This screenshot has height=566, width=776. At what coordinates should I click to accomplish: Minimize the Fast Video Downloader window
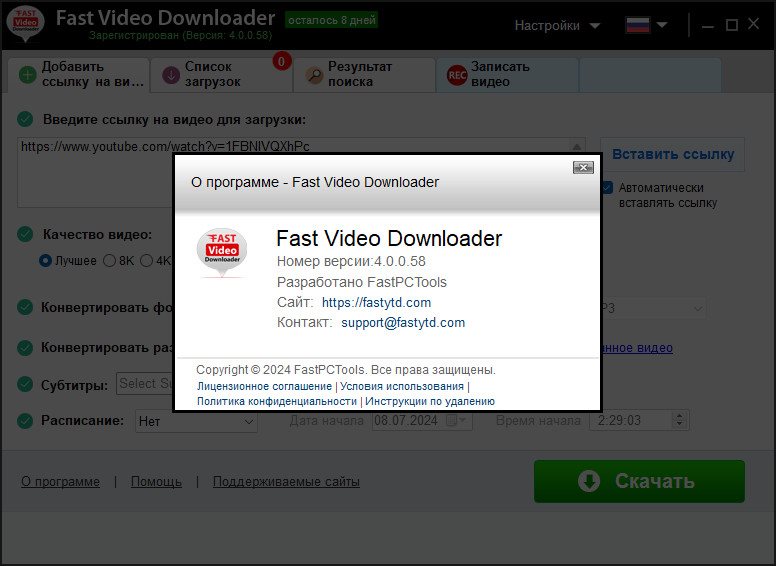(x=708, y=25)
